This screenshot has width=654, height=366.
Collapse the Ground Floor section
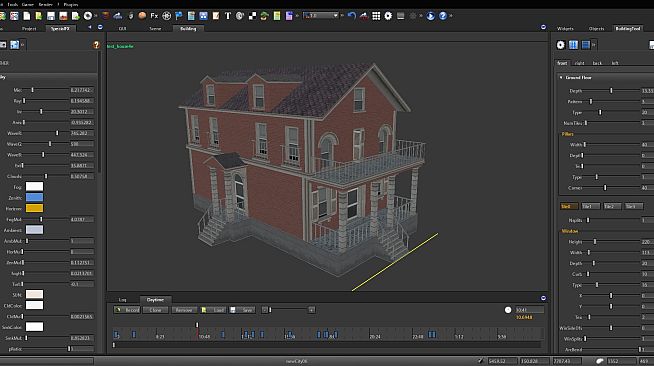[561, 78]
